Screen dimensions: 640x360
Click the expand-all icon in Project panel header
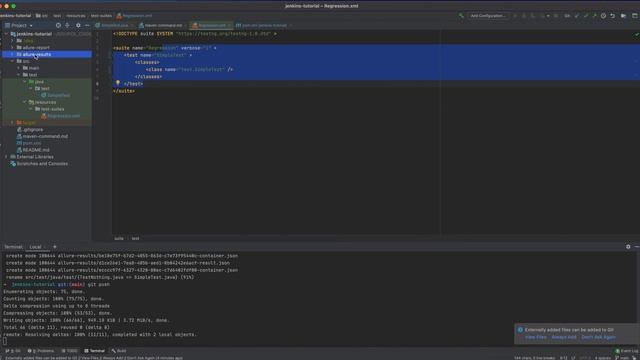[x=67, y=25]
